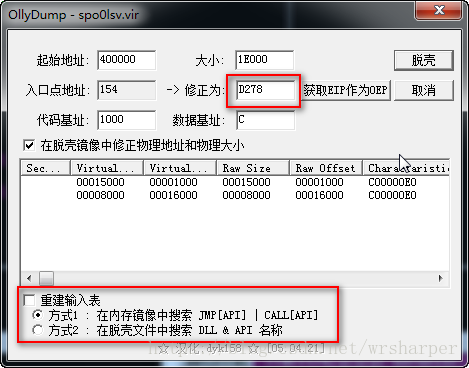Image resolution: width=469 pixels, height=368 pixels.
Task: Click the Sec... column header
Action: (x=46, y=168)
